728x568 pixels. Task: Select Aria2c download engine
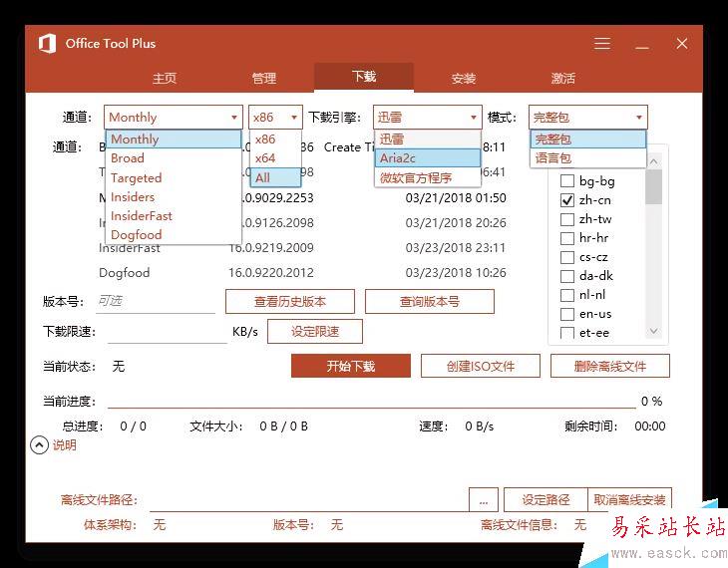[427, 157]
